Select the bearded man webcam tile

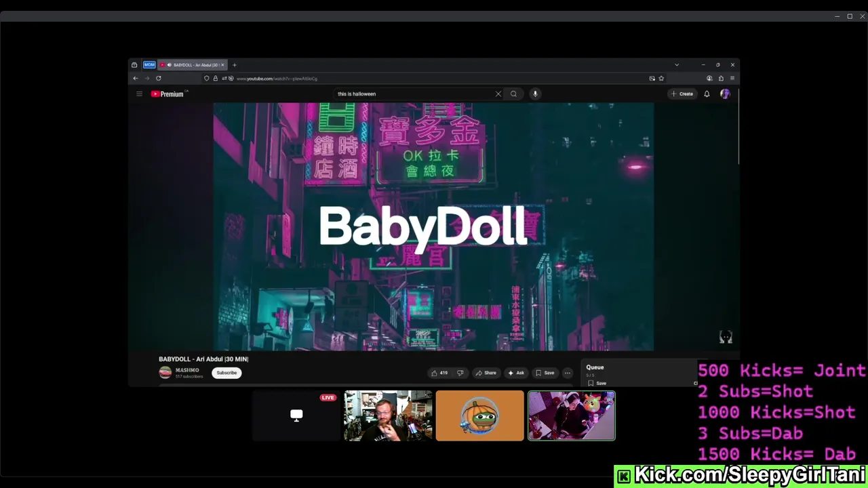[388, 415]
